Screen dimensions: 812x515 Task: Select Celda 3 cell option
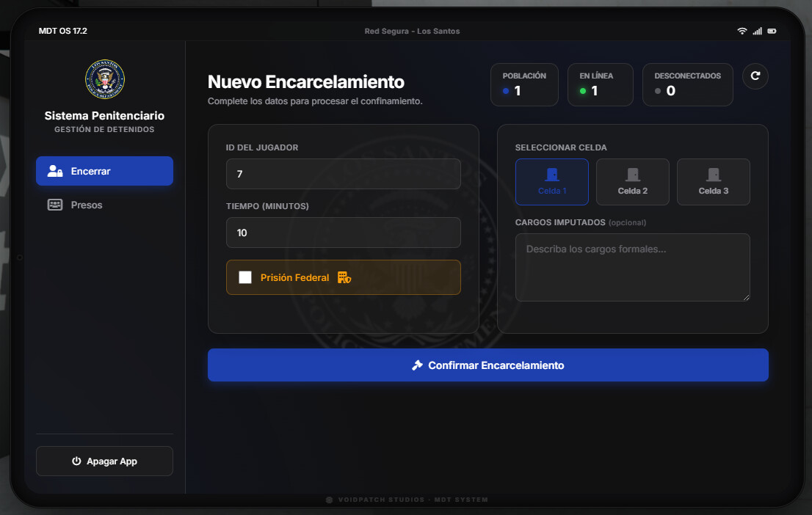(x=714, y=182)
